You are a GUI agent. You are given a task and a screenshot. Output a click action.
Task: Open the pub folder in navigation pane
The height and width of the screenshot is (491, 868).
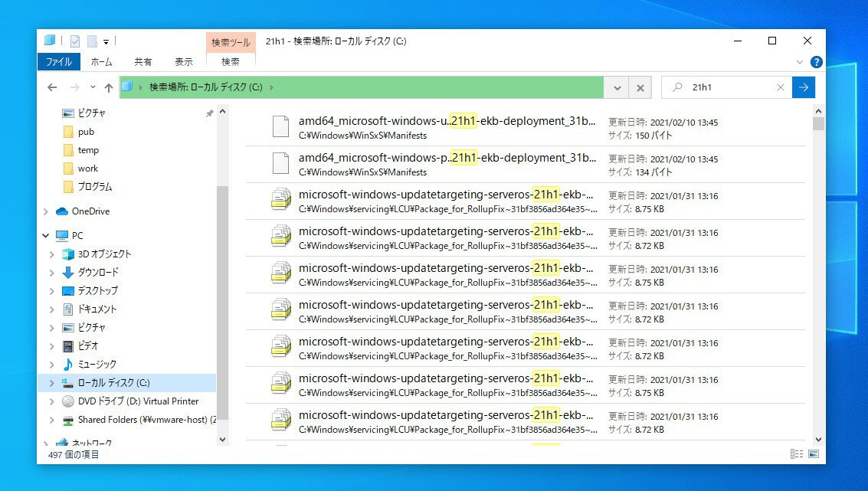coord(86,132)
